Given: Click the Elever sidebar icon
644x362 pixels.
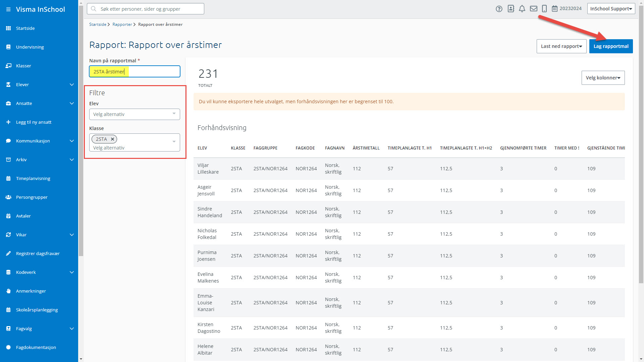Looking at the screenshot, I should (x=8, y=84).
